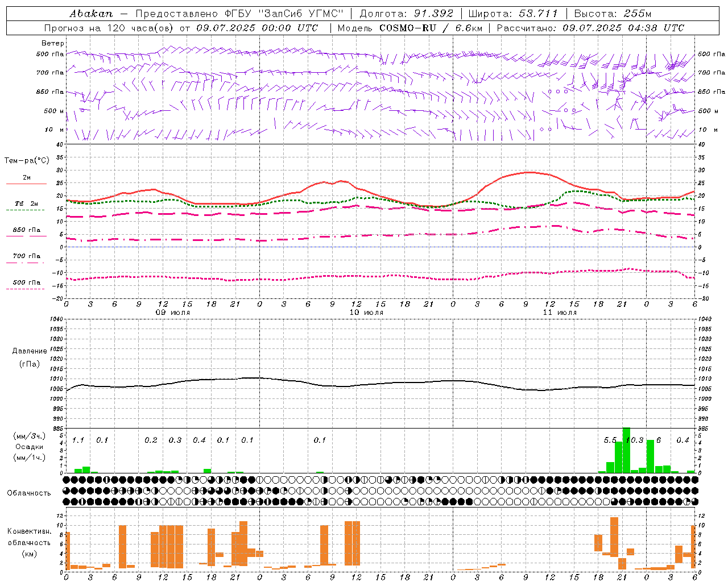
Task: Click the '10 м' wind level label on left
Action: pyautogui.click(x=55, y=130)
